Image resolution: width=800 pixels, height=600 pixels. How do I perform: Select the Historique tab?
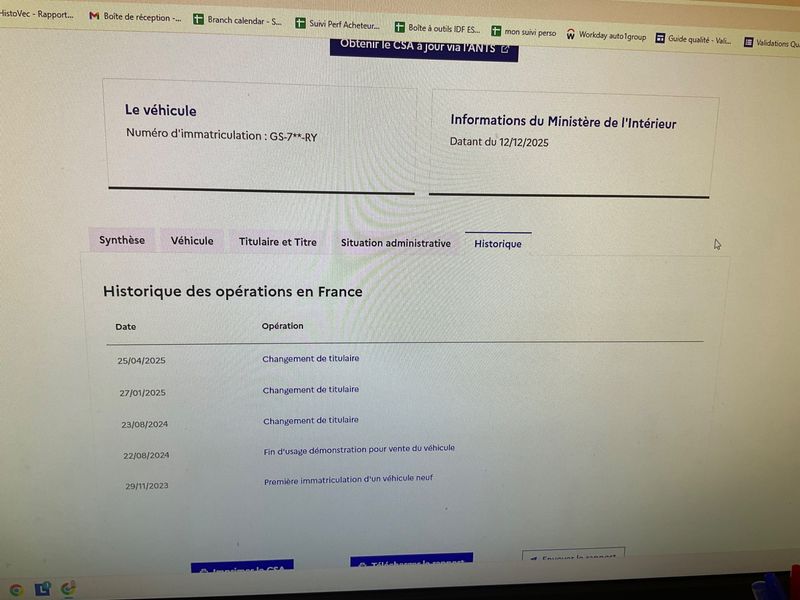tap(497, 244)
